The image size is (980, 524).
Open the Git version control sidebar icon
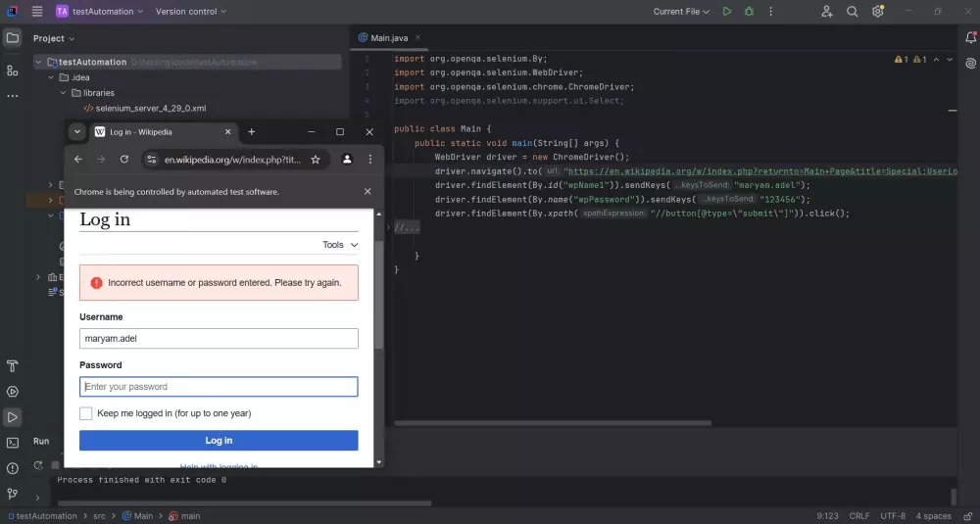point(12,494)
